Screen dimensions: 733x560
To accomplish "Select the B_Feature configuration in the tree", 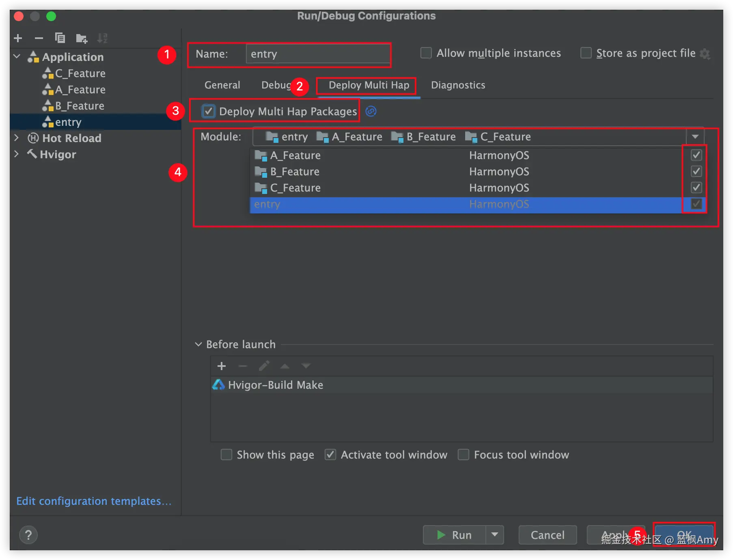I will 80,106.
